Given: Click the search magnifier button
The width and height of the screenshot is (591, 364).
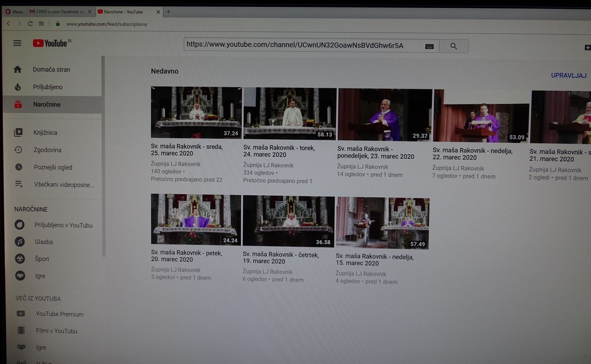Looking at the screenshot, I should (454, 46).
